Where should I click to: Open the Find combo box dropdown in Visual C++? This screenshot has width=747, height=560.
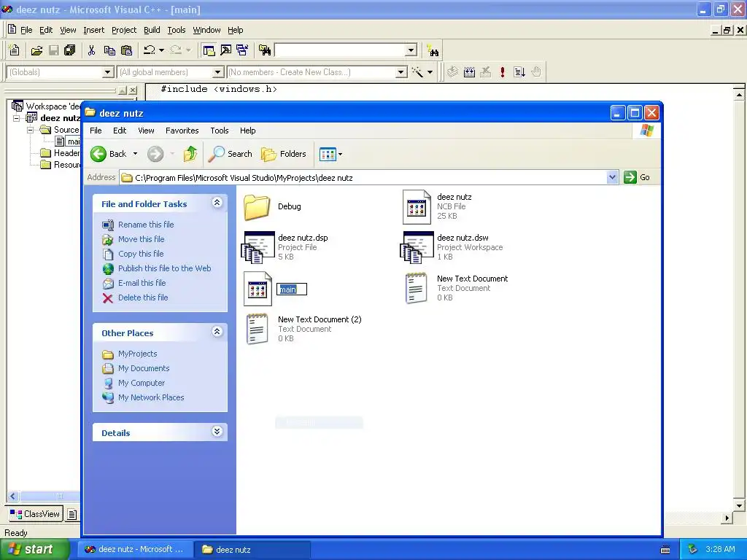pyautogui.click(x=411, y=50)
